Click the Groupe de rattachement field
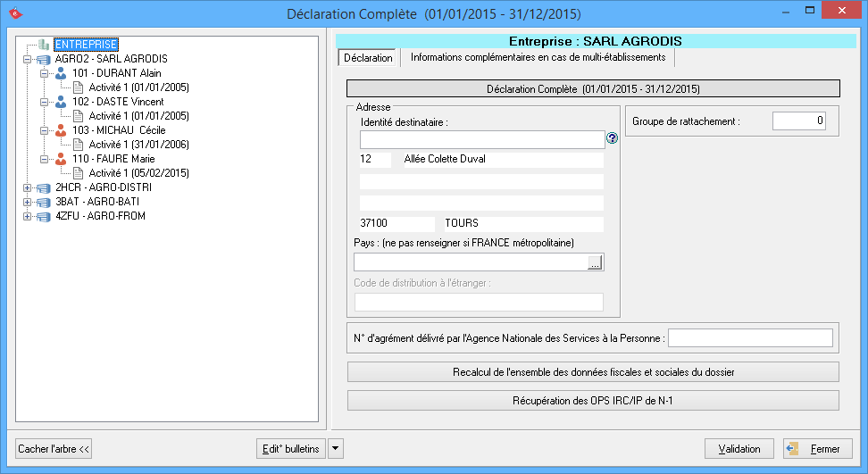The image size is (868, 474). (798, 121)
